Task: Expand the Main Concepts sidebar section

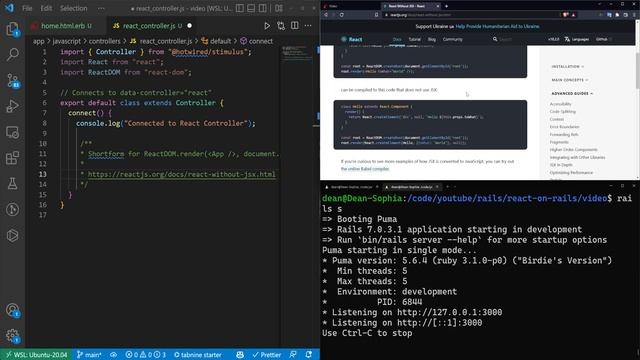Action: click(x=570, y=80)
